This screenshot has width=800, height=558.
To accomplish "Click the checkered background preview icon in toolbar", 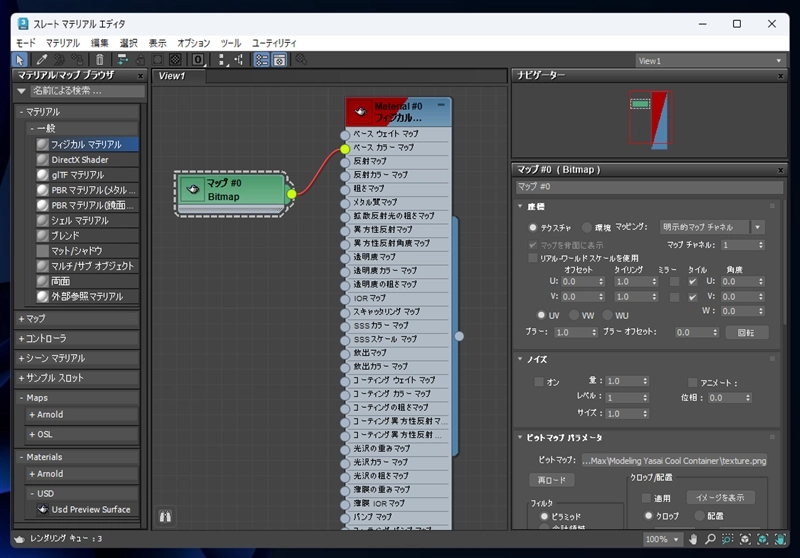I will click(x=176, y=60).
